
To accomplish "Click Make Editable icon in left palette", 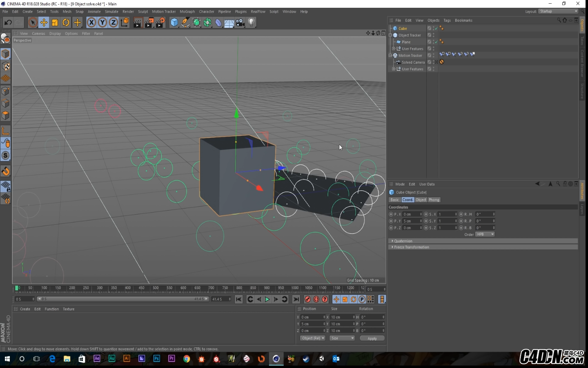I will pyautogui.click(x=6, y=38).
